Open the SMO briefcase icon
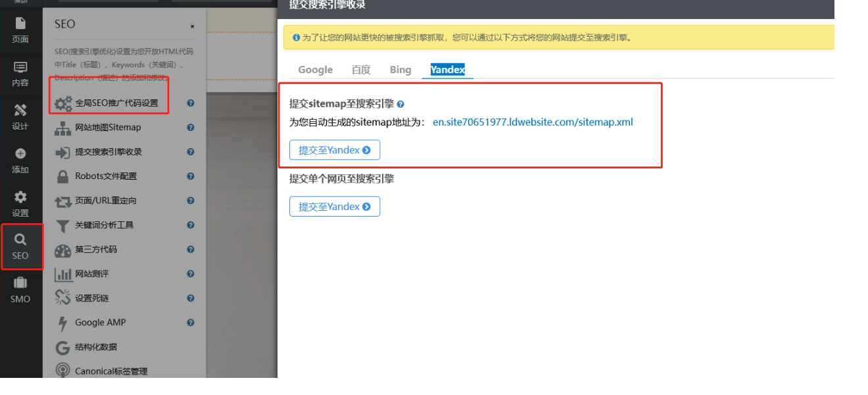 click(x=20, y=290)
